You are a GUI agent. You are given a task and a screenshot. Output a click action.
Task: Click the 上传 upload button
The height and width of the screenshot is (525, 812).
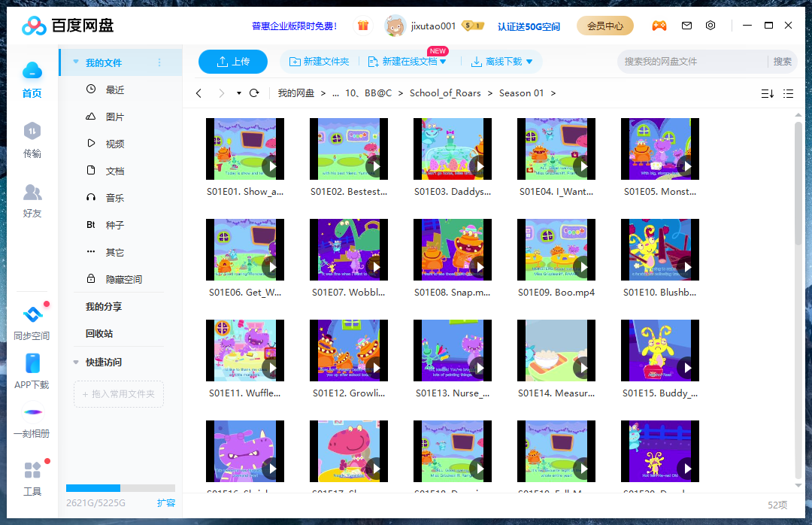pos(233,62)
